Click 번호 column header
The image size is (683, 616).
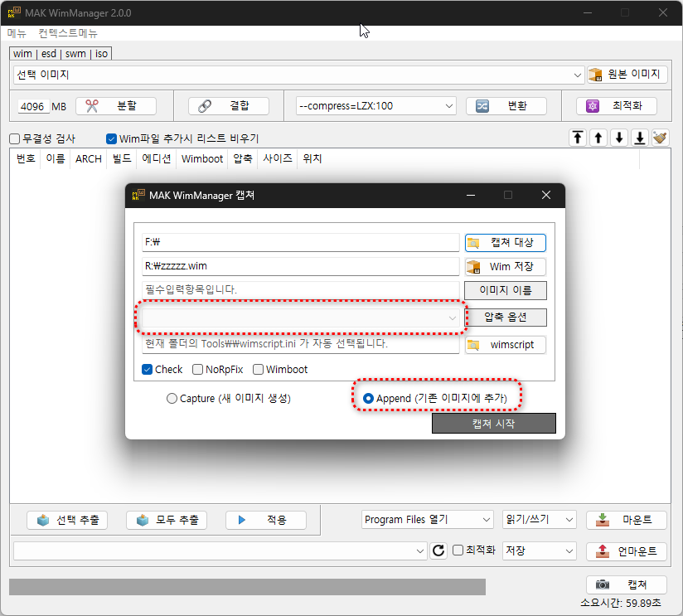point(26,158)
